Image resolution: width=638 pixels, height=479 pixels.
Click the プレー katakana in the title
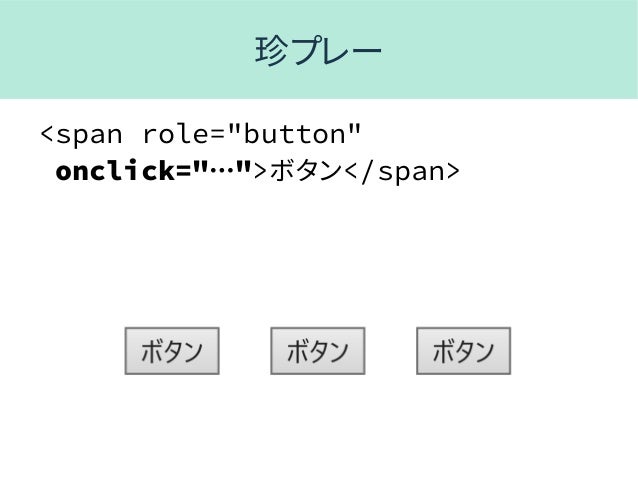(x=334, y=51)
